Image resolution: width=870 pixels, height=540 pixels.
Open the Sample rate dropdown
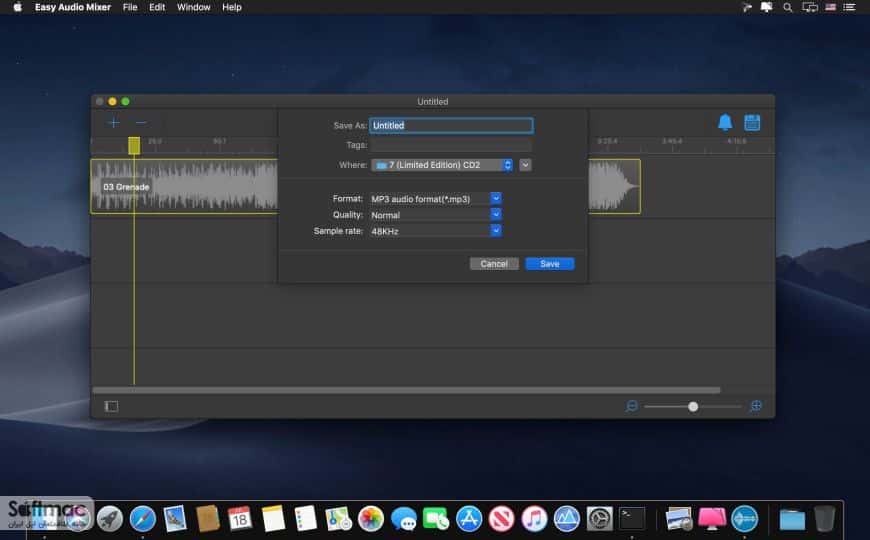[x=436, y=231]
